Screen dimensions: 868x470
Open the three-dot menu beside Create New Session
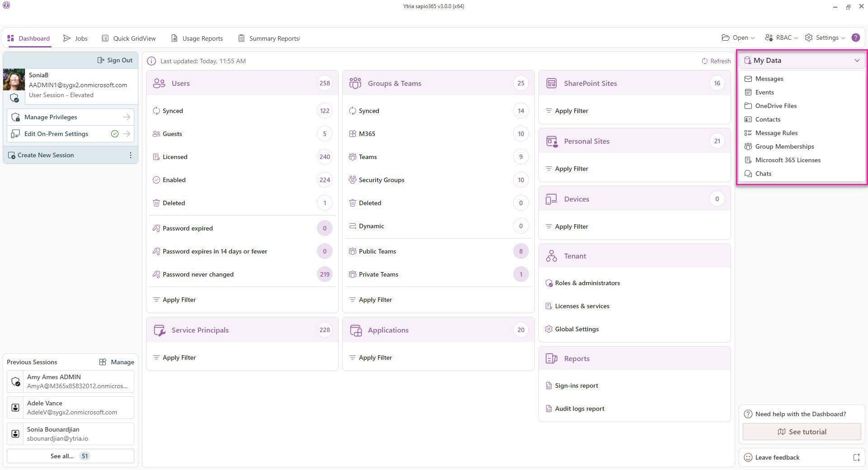pyautogui.click(x=131, y=155)
